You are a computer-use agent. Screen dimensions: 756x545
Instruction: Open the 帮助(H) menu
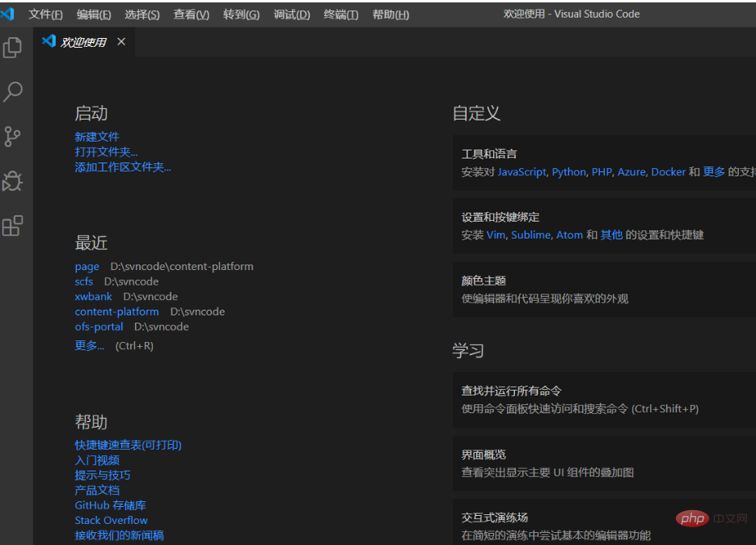[x=391, y=15]
